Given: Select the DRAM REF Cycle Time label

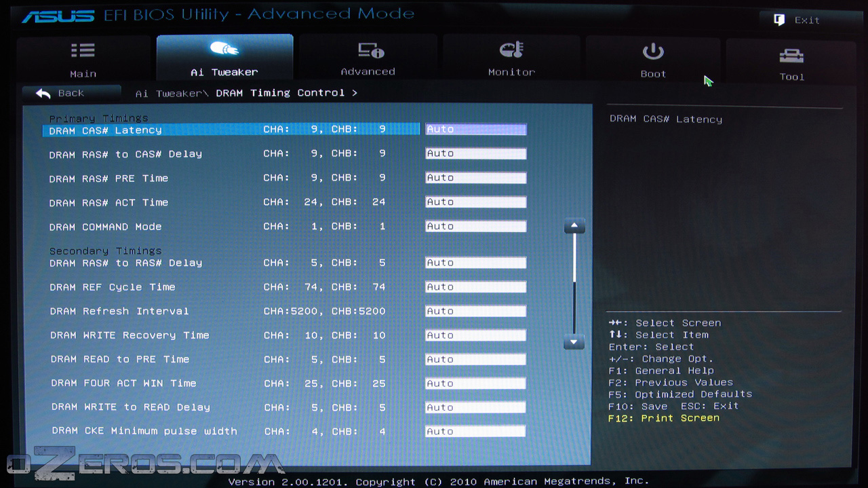Looking at the screenshot, I should point(113,287).
